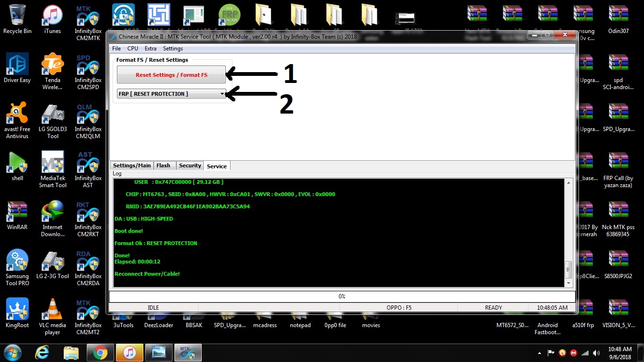Select the Internet Download Manager icon

(52, 219)
